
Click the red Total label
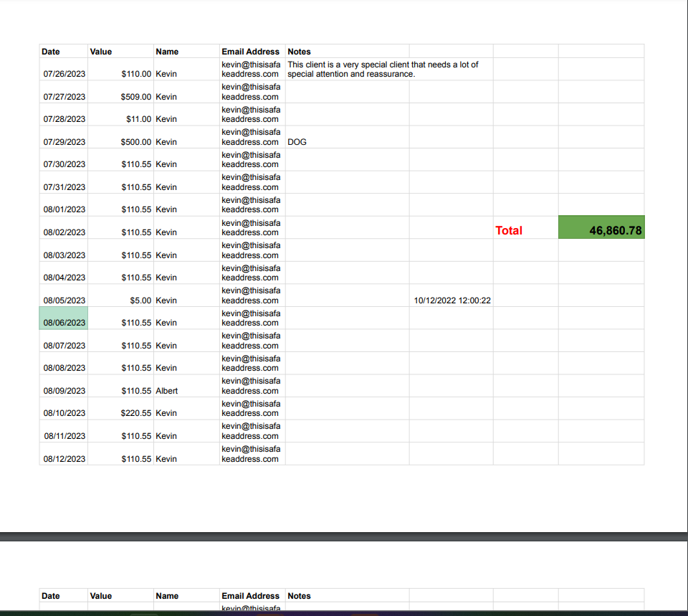[509, 230]
